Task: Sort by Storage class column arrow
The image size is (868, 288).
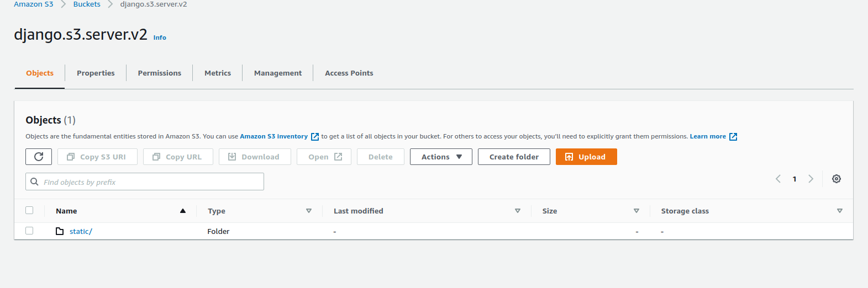Action: click(840, 211)
